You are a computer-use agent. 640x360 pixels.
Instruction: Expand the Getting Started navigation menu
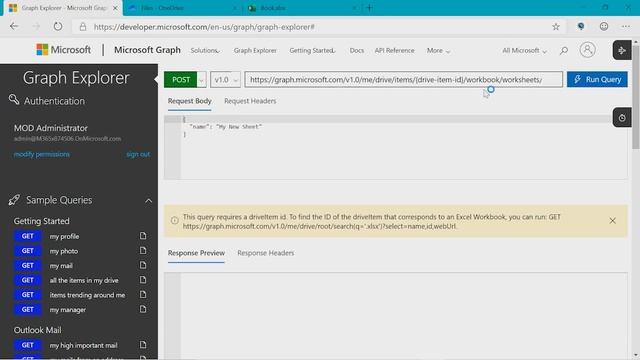tap(312, 51)
